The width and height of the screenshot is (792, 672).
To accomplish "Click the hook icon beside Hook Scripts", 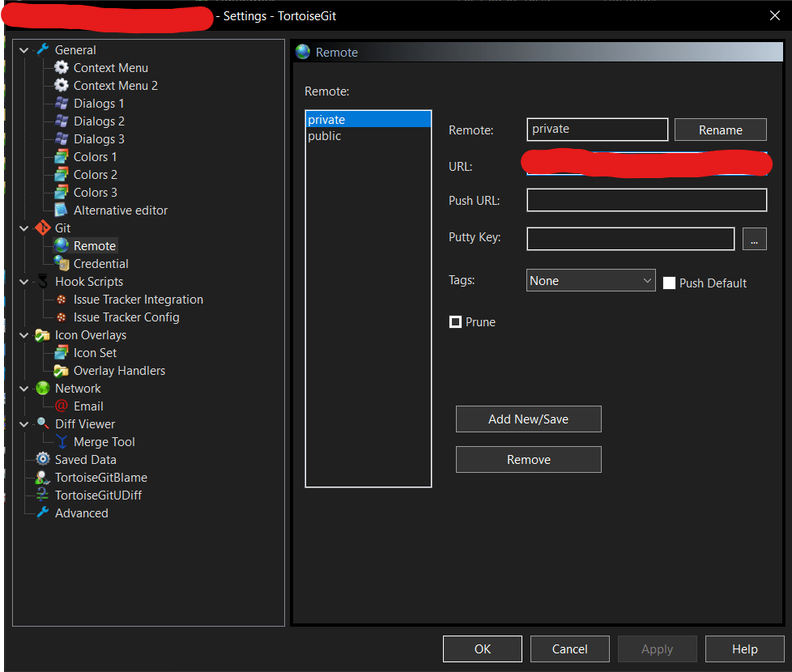I will 43,281.
